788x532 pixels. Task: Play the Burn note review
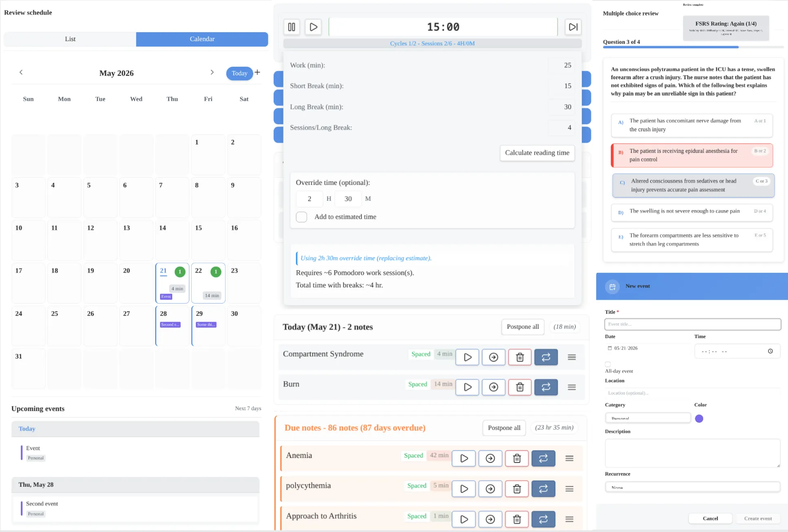[x=467, y=387]
